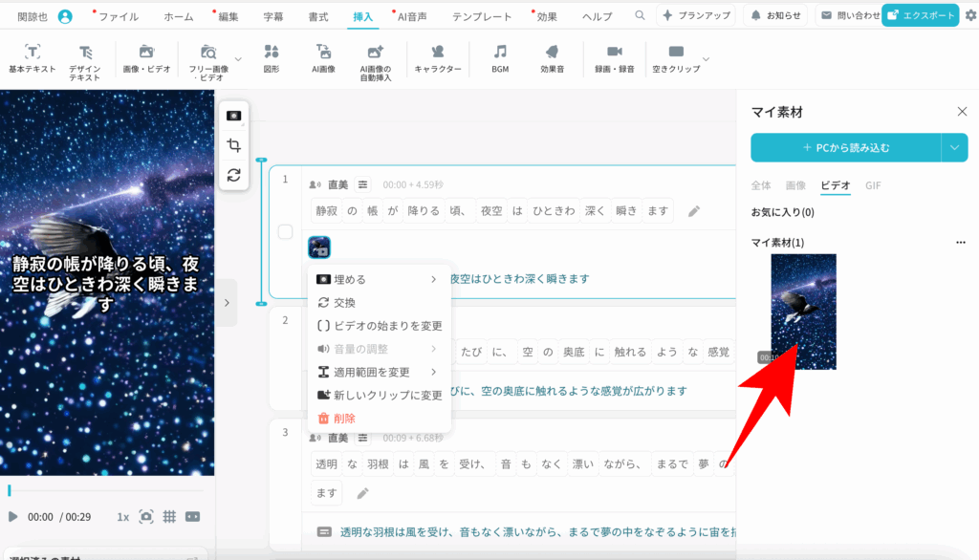The width and height of the screenshot is (979, 560).
Task: Open the 効果 tab
Action: pos(547,17)
